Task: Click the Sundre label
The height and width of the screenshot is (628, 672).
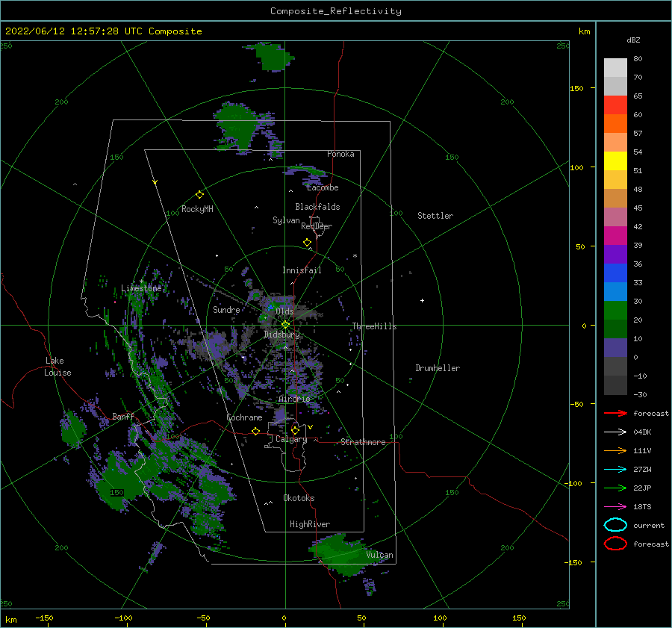Action: click(x=226, y=309)
